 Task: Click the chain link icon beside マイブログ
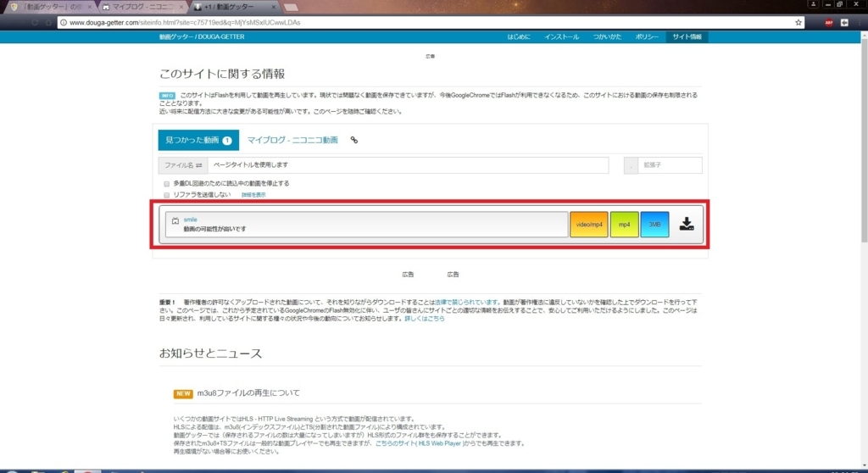point(353,140)
